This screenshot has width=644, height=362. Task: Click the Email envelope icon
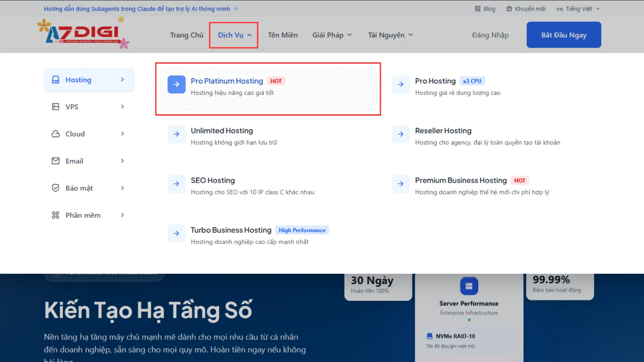pos(56,161)
